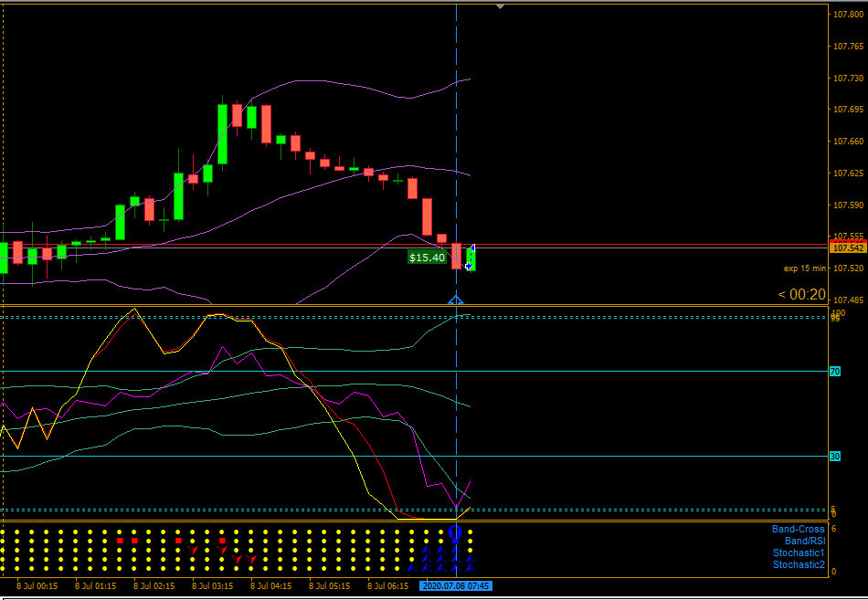This screenshot has height=600, width=868.
Task: Click the 30 level label on oscillator
Action: click(835, 457)
